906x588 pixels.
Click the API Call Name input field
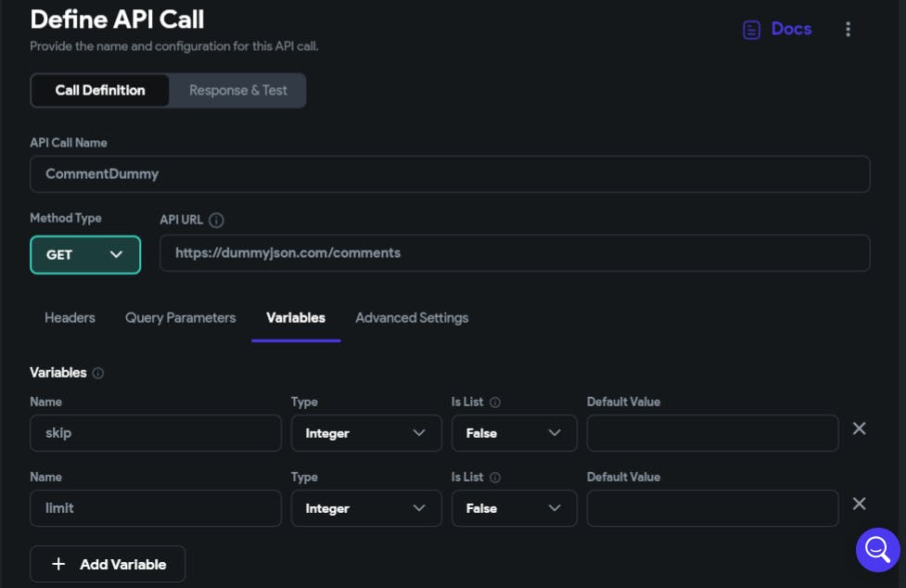450,174
